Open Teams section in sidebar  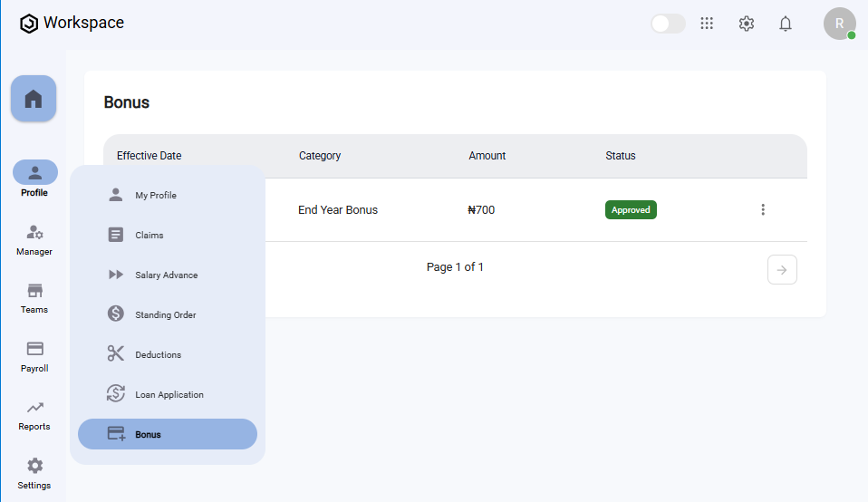point(34,297)
